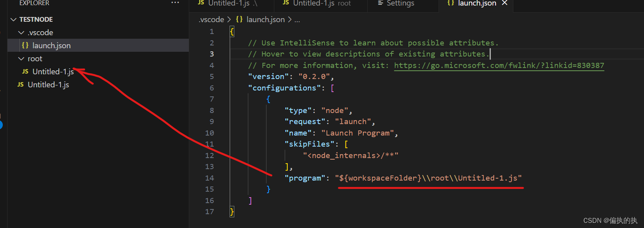Click the "launch" request value
The width and height of the screenshot is (644, 228).
(x=353, y=121)
